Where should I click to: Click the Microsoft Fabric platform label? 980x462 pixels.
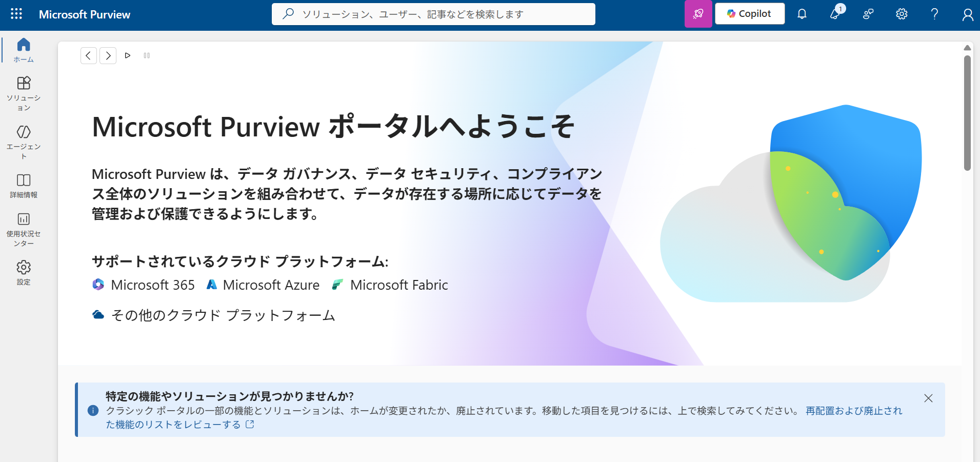point(399,285)
